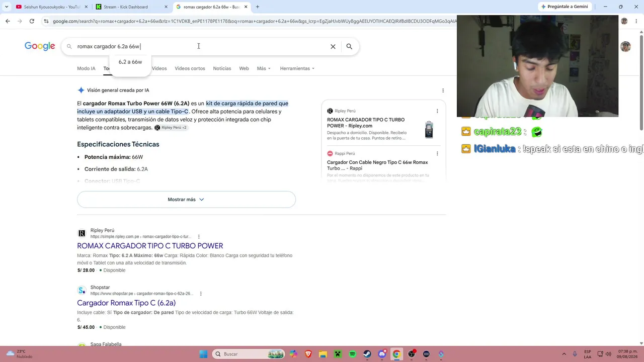
Task: Click the browser address bar URL
Action: tap(254, 21)
